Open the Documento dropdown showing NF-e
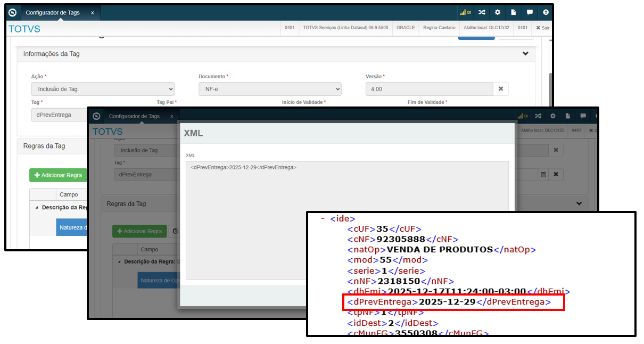The height and width of the screenshot is (344, 644). tap(270, 89)
